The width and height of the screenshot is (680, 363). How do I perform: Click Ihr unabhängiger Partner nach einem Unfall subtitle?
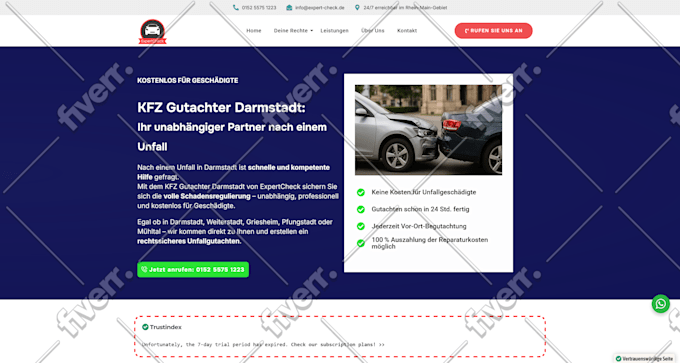[x=232, y=137]
